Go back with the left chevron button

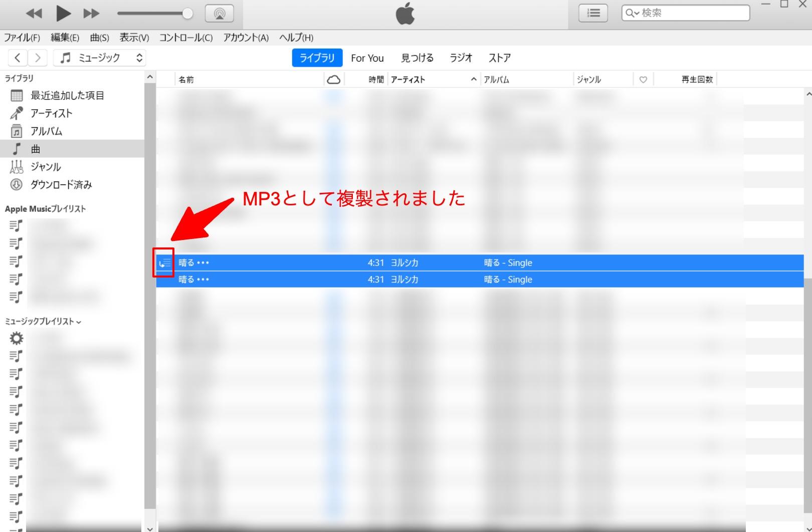pyautogui.click(x=18, y=58)
